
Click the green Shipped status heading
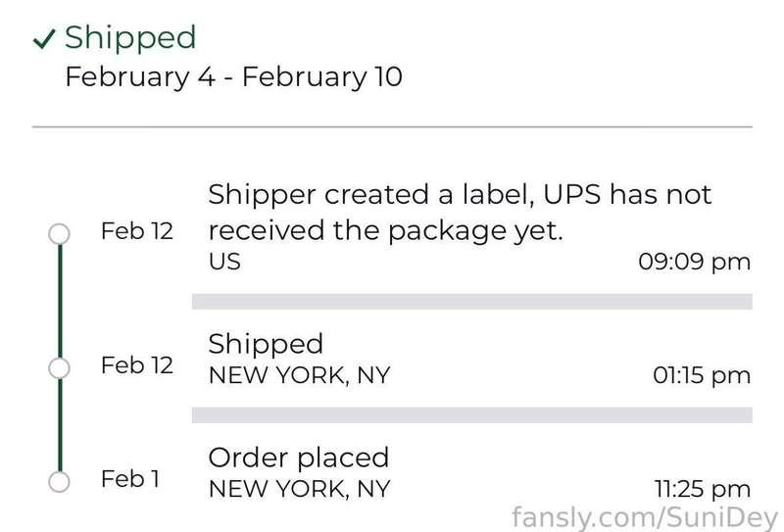[130, 38]
